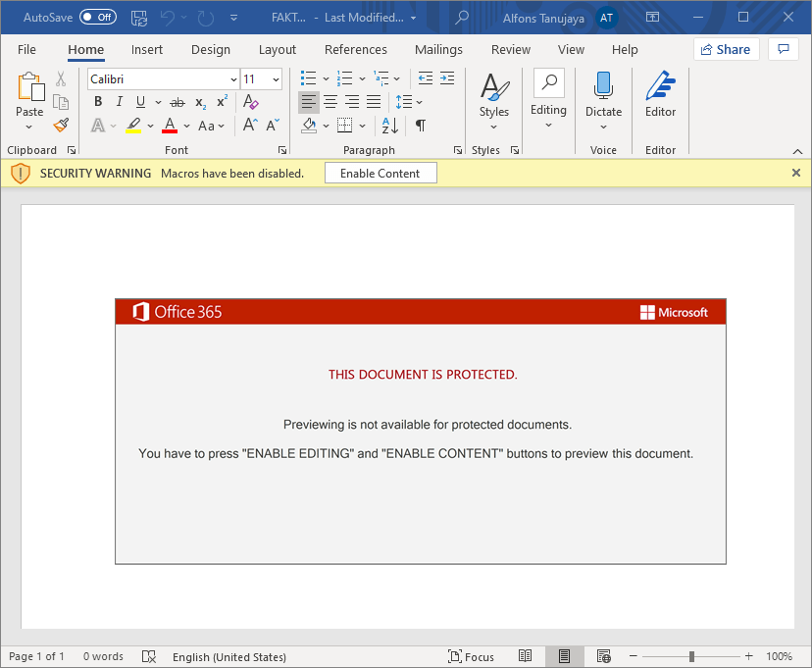Open the Comments speech bubble
This screenshot has height=668, width=812.
coord(784,49)
